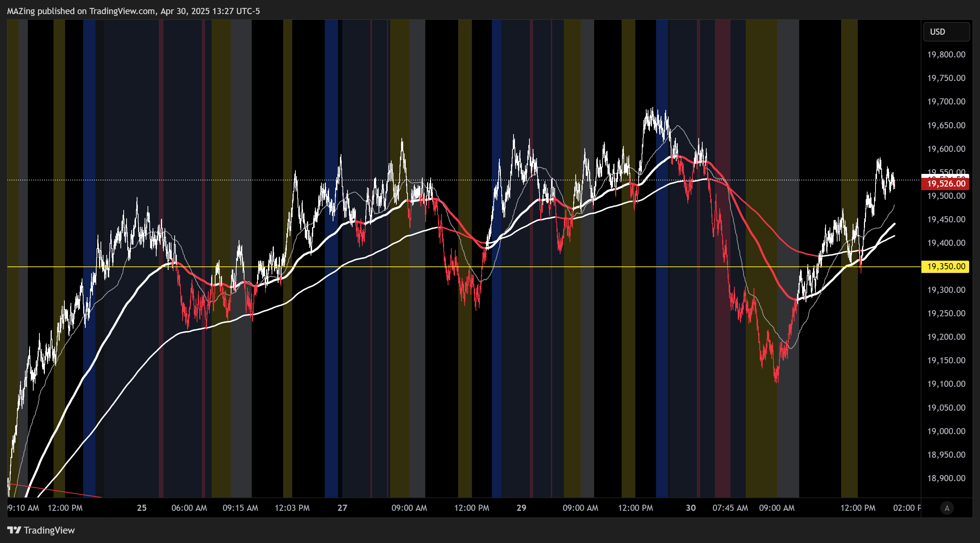This screenshot has width=980, height=543.
Task: Toggle auto-scale with the A button
Action: [947, 508]
